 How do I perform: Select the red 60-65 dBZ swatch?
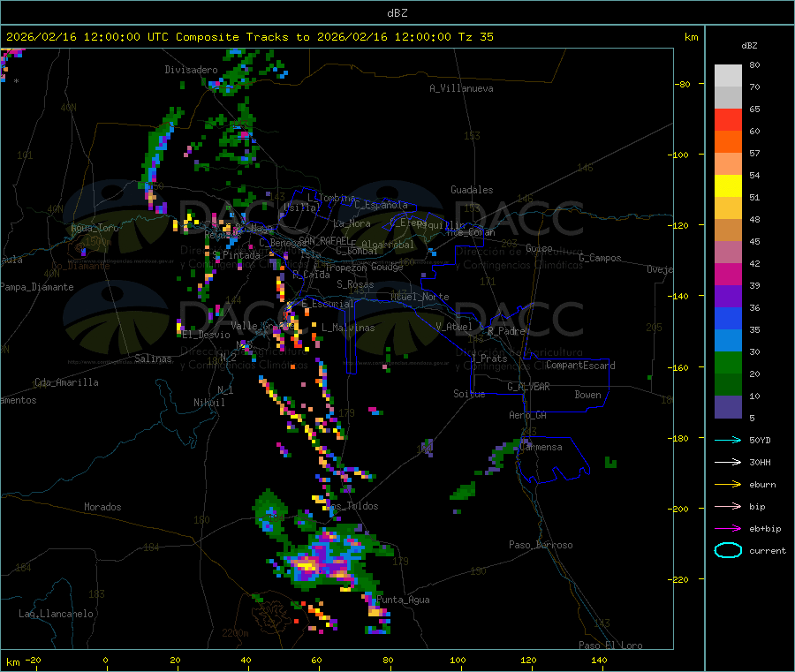pyautogui.click(x=728, y=119)
